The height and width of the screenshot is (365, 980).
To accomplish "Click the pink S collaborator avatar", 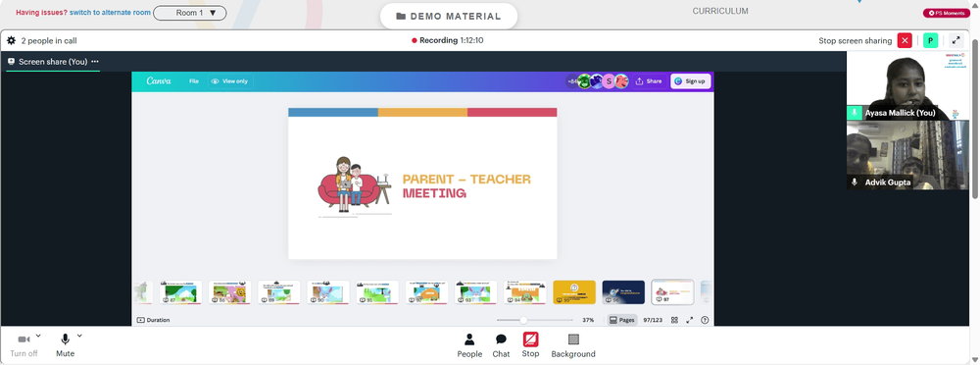I will [609, 81].
